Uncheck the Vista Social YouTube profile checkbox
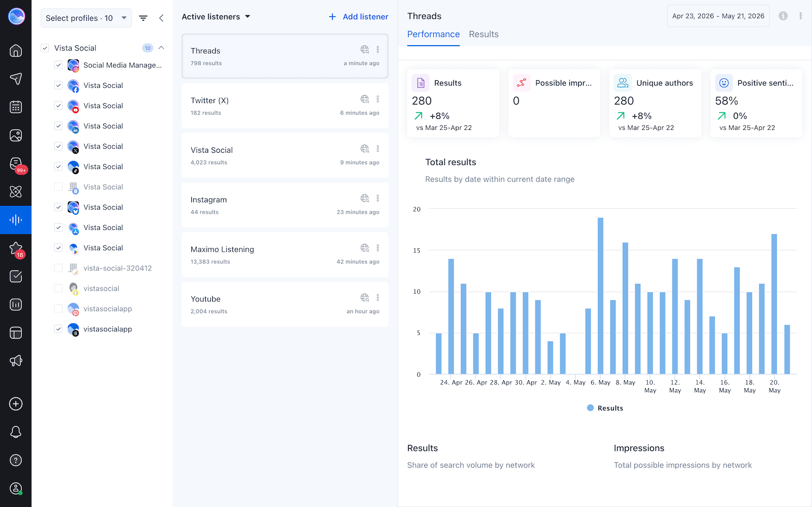The width and height of the screenshot is (812, 507). [58, 106]
